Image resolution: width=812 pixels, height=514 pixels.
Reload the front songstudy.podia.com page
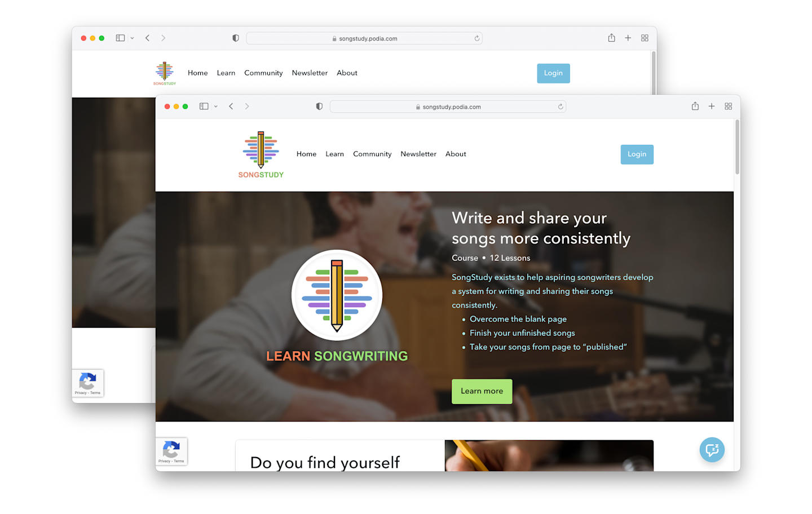tap(561, 107)
